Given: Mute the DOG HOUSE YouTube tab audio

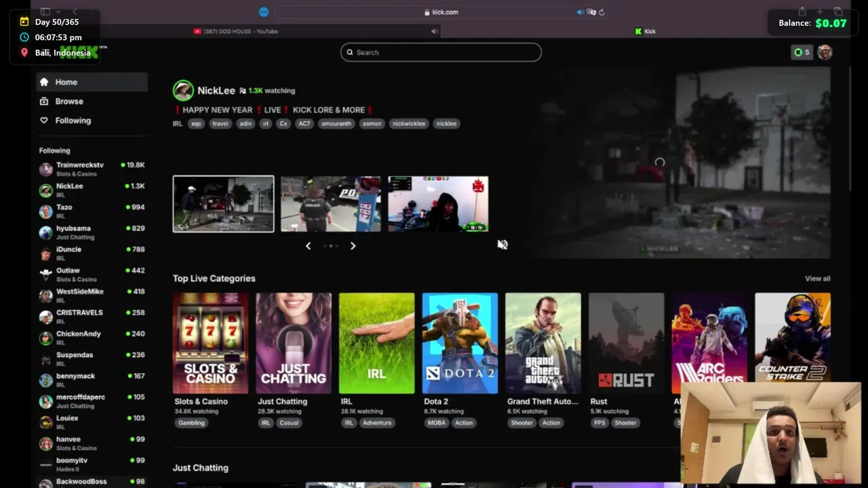Looking at the screenshot, I should click(434, 31).
